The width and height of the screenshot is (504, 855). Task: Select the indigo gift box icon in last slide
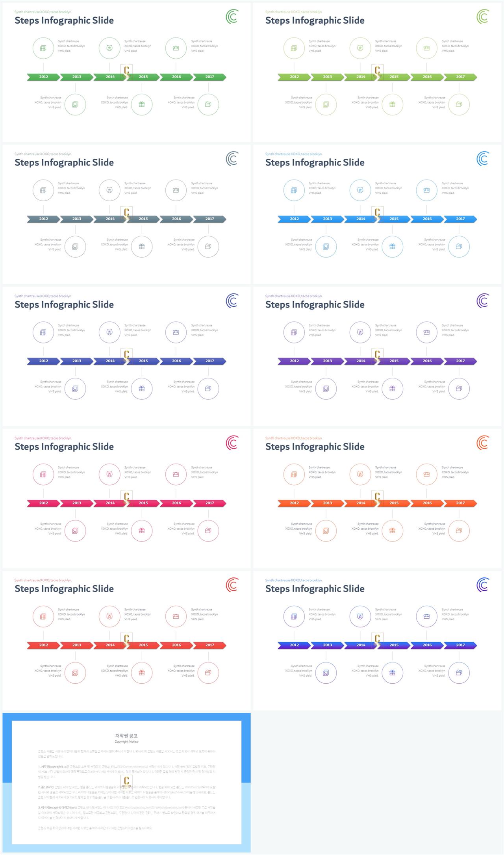point(393,673)
